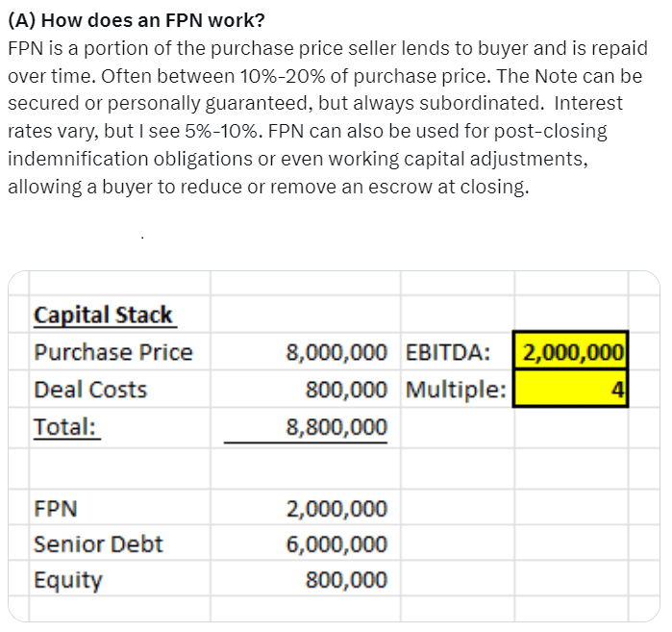Click the EBITDA: label cell
Screen dimensions: 672x632
(x=458, y=351)
